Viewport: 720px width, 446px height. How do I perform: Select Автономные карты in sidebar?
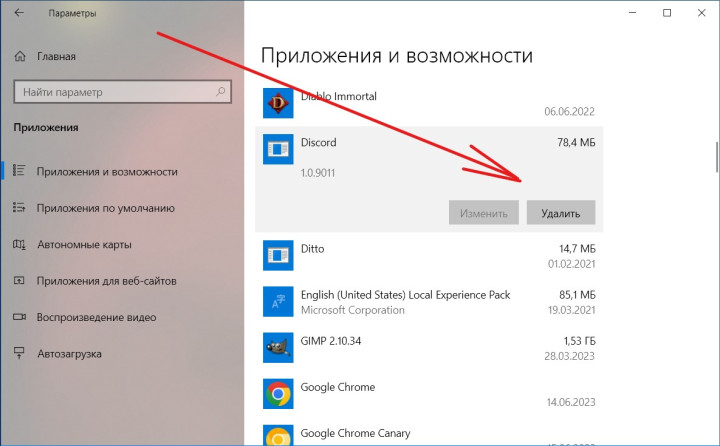[84, 245]
